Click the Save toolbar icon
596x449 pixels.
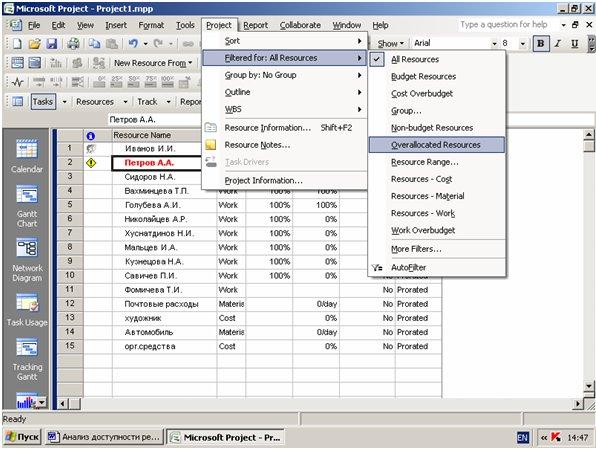coord(51,43)
